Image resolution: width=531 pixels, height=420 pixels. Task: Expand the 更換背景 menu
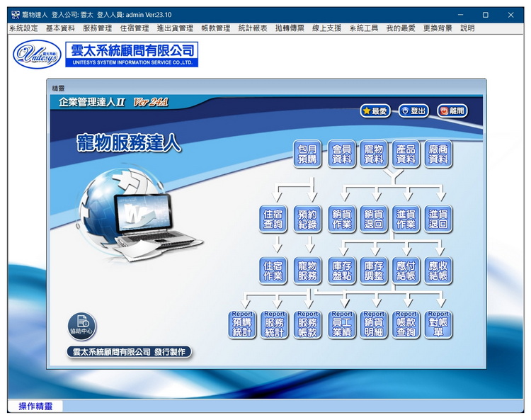point(438,28)
